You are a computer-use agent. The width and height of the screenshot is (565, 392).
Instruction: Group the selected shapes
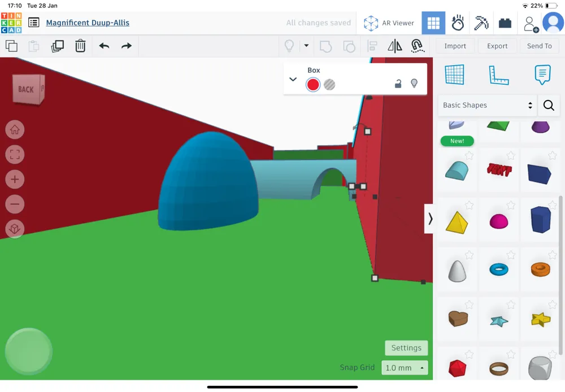pyautogui.click(x=325, y=46)
